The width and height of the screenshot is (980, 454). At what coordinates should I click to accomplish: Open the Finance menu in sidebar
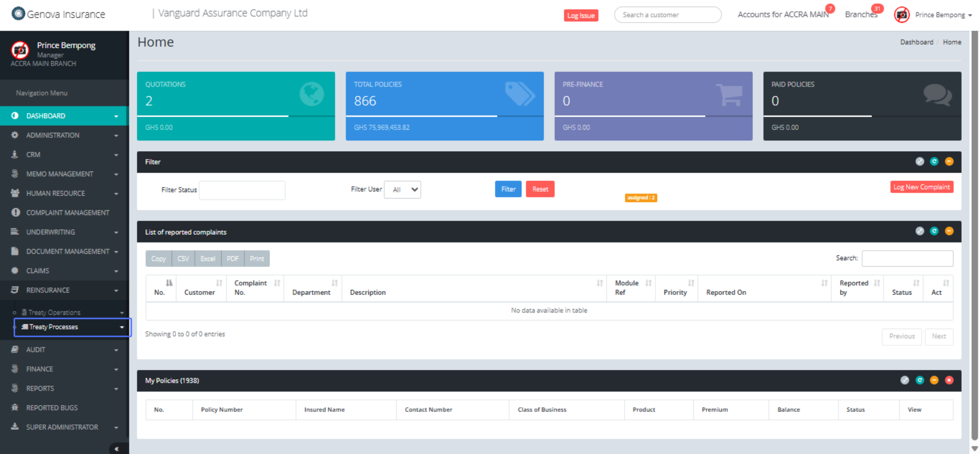coord(40,369)
